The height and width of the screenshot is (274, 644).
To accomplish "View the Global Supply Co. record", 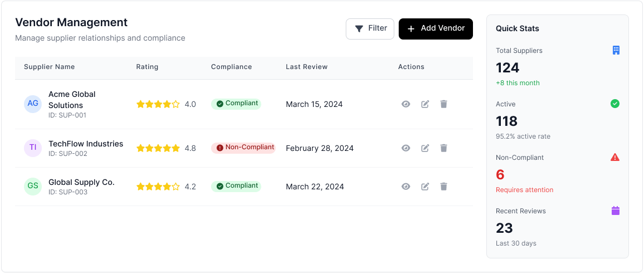I will [x=406, y=187].
